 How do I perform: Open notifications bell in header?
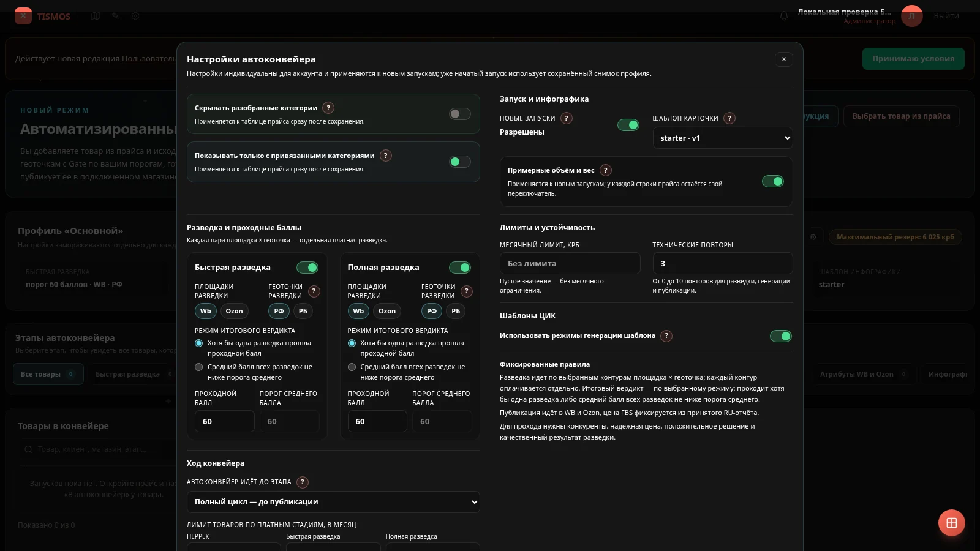point(783,16)
